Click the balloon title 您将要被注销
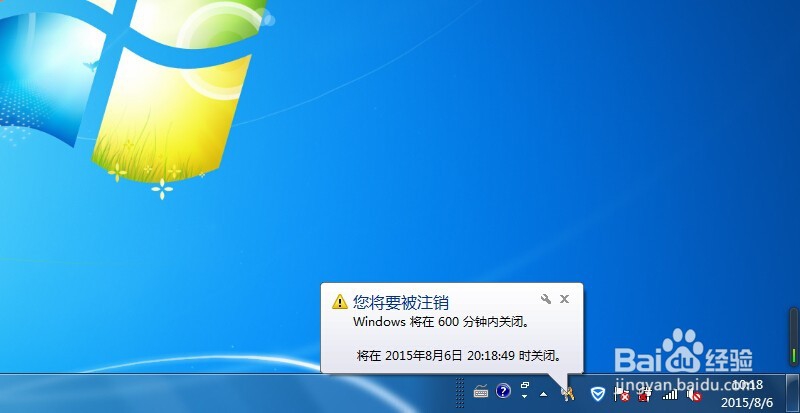The height and width of the screenshot is (413, 800). tap(401, 302)
